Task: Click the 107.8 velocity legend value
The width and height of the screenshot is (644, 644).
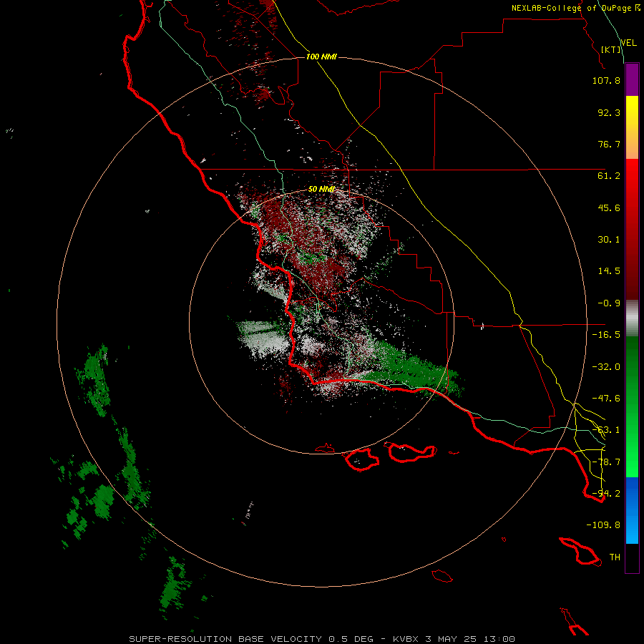Action: pyautogui.click(x=606, y=80)
